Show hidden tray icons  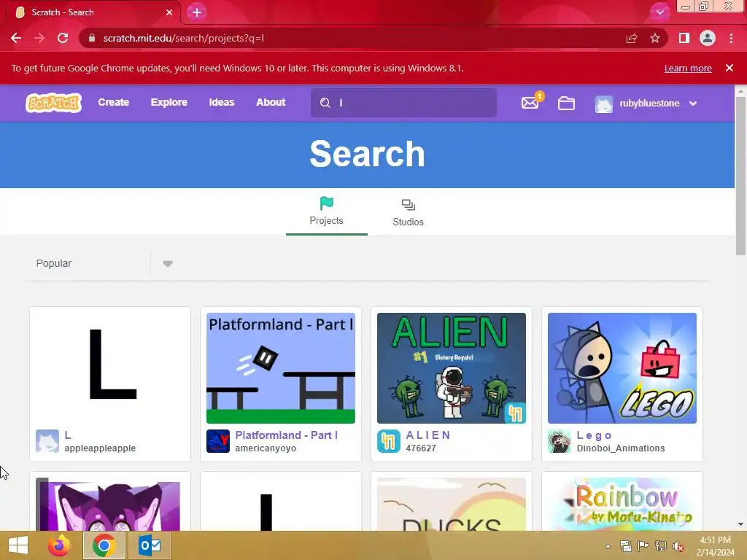coord(608,546)
